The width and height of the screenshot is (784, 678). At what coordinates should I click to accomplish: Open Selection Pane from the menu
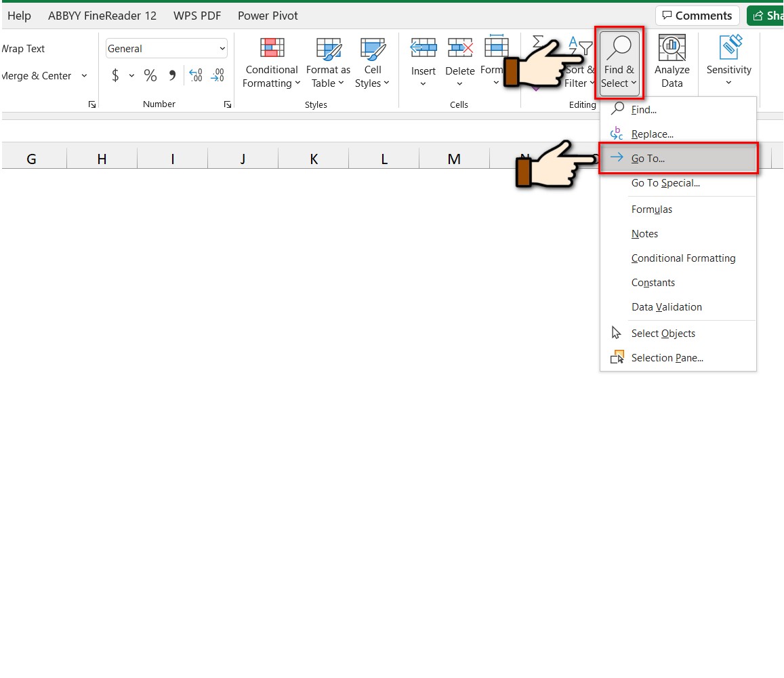(667, 358)
